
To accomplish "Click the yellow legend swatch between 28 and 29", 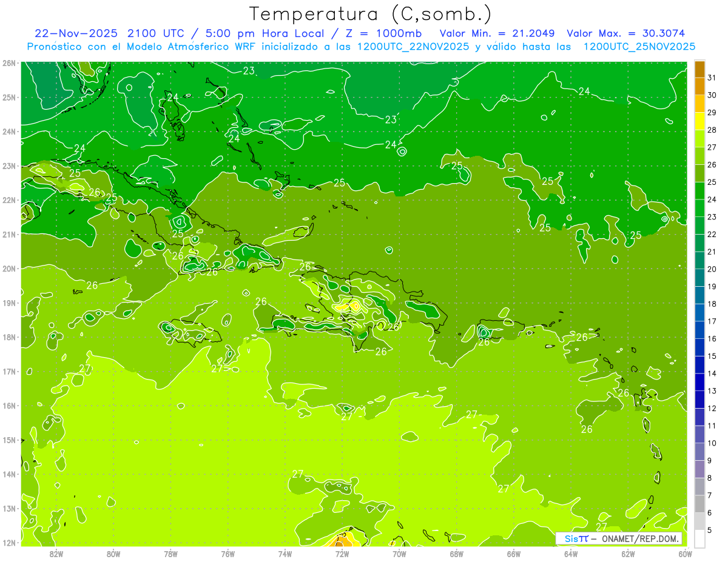I will [699, 121].
